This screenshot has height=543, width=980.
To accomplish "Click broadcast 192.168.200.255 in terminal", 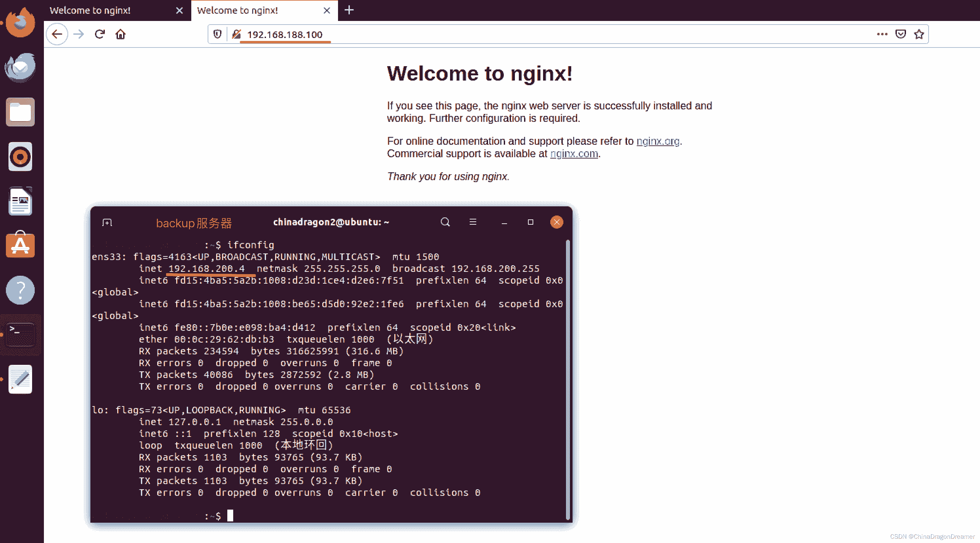I will (466, 269).
